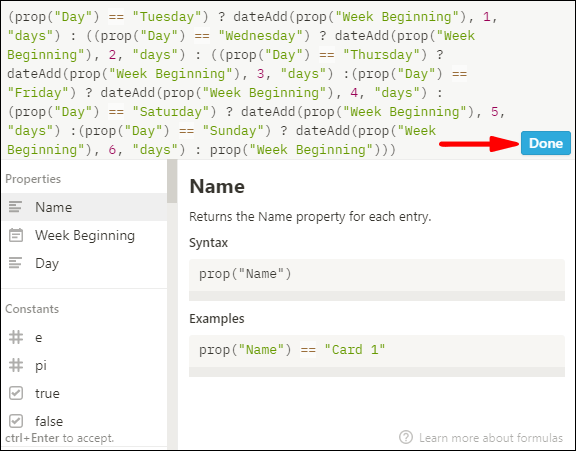
Task: Click inside the formula editor text
Action: [x=257, y=83]
